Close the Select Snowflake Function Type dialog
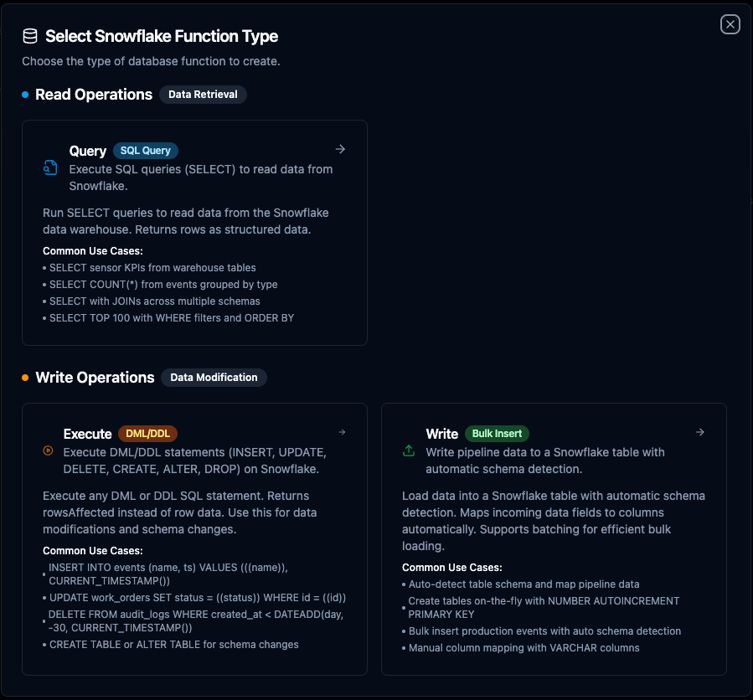The image size is (753, 700). 730,24
